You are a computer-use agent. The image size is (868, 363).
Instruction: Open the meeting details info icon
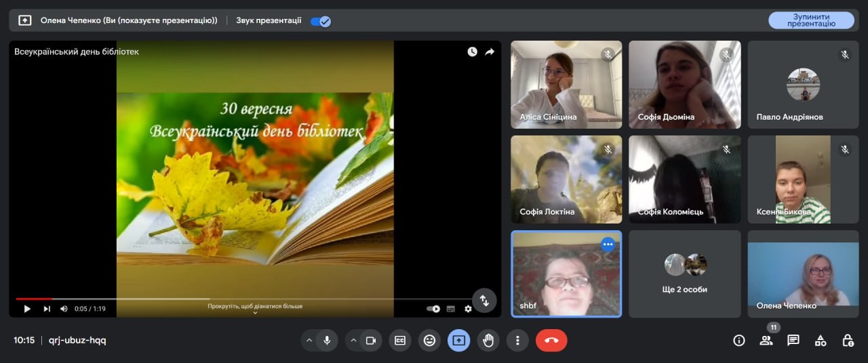[739, 341]
